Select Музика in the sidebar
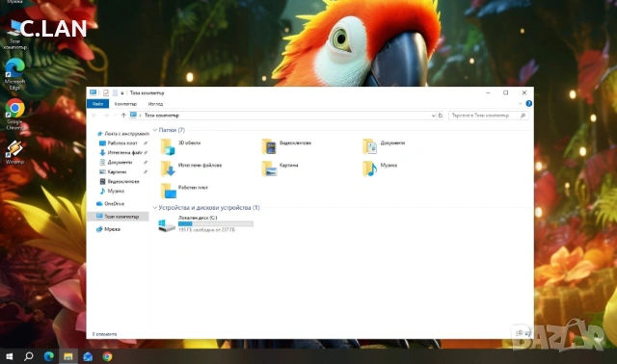The image size is (617, 364). (x=112, y=191)
